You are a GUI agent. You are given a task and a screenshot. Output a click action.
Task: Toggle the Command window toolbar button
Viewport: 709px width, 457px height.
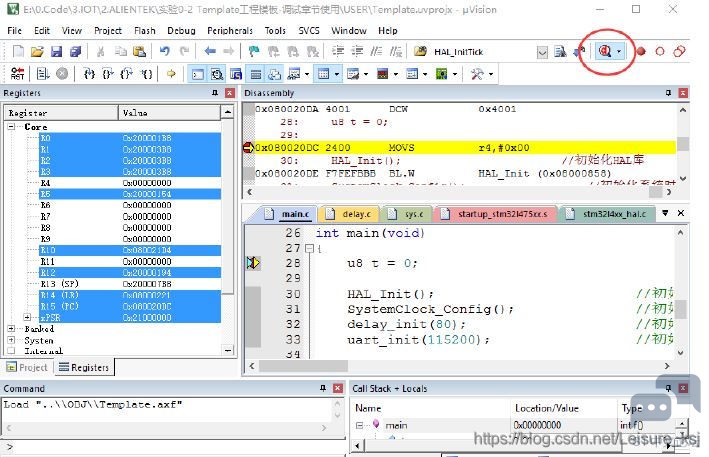pyautogui.click(x=198, y=74)
